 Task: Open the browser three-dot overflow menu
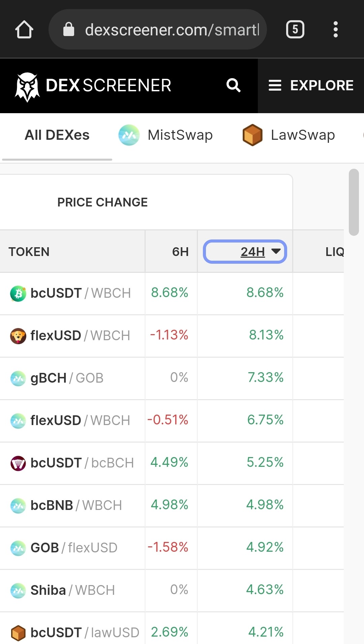point(335,29)
